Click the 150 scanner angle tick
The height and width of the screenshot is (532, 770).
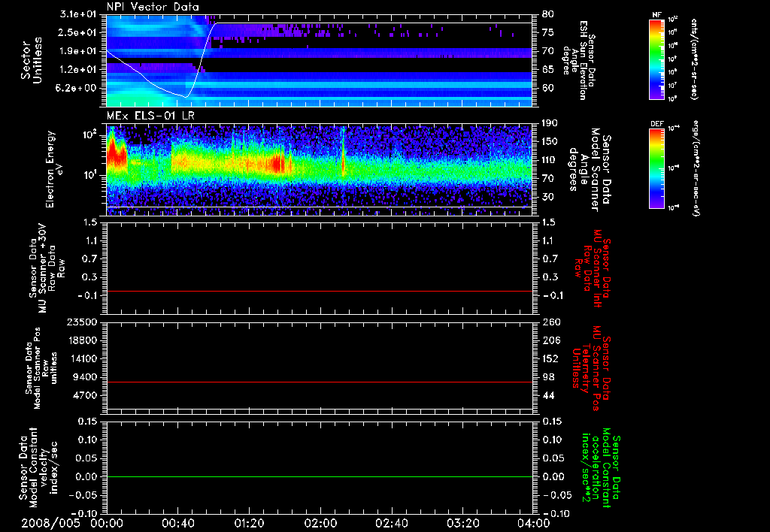tap(551, 141)
